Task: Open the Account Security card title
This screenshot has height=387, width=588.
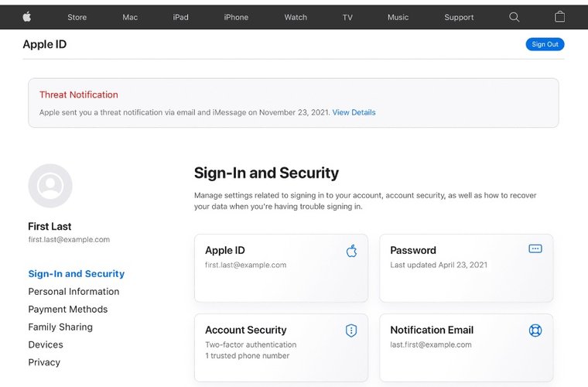Action: tap(245, 330)
